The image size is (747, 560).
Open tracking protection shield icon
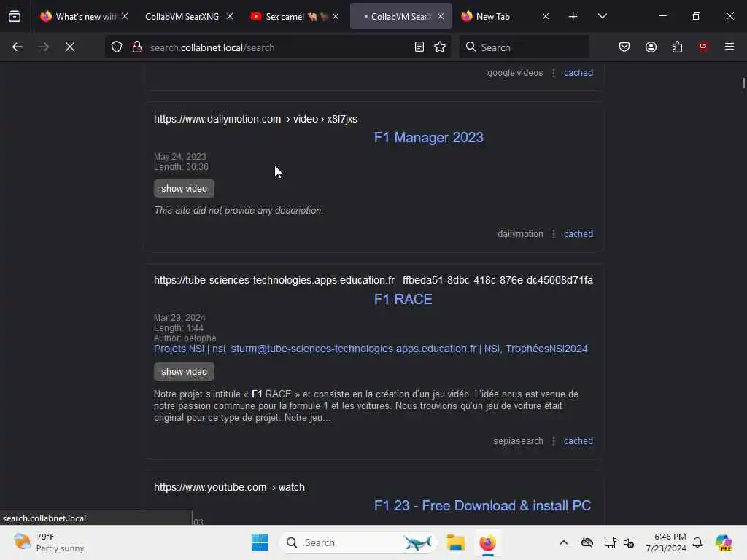coord(117,47)
